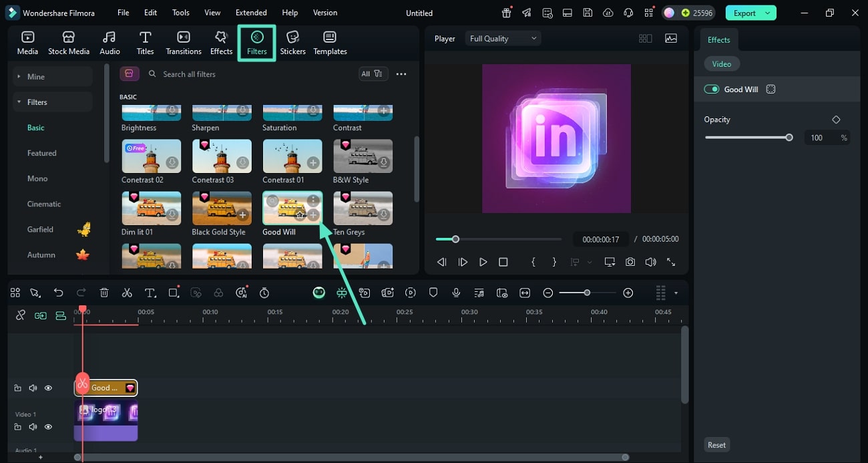The image size is (868, 463).
Task: Open the All filter dropdown
Action: 373,74
